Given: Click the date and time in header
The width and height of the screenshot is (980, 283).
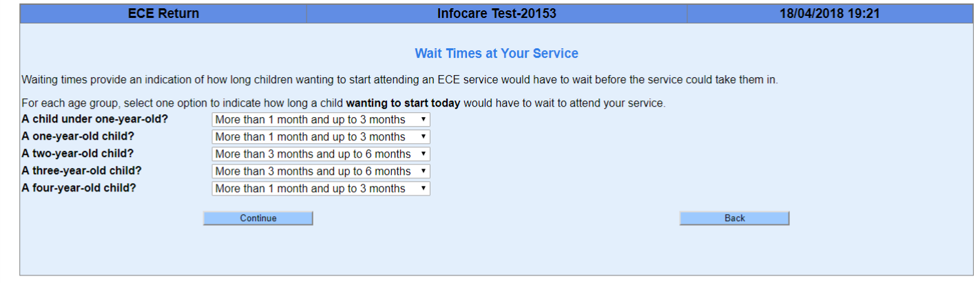Looking at the screenshot, I should click(x=829, y=14).
